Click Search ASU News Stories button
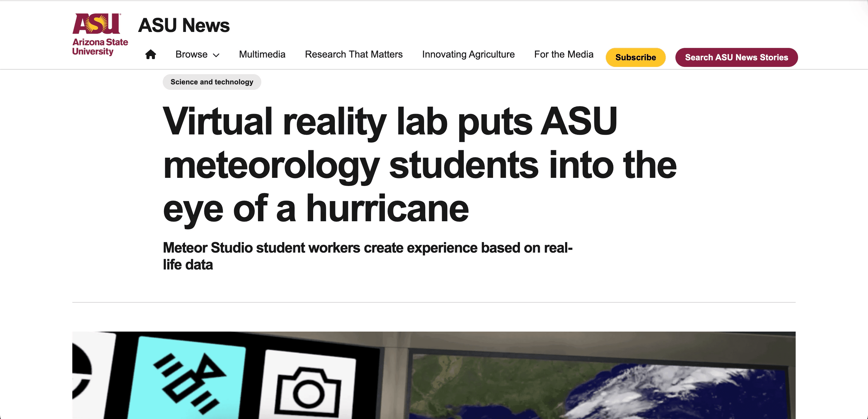The image size is (868, 419). point(736,57)
